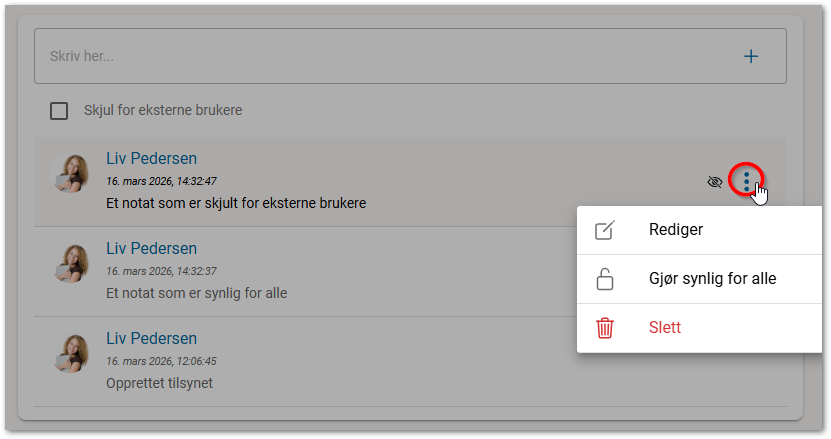
Task: Click the open padlock icon
Action: point(605,279)
